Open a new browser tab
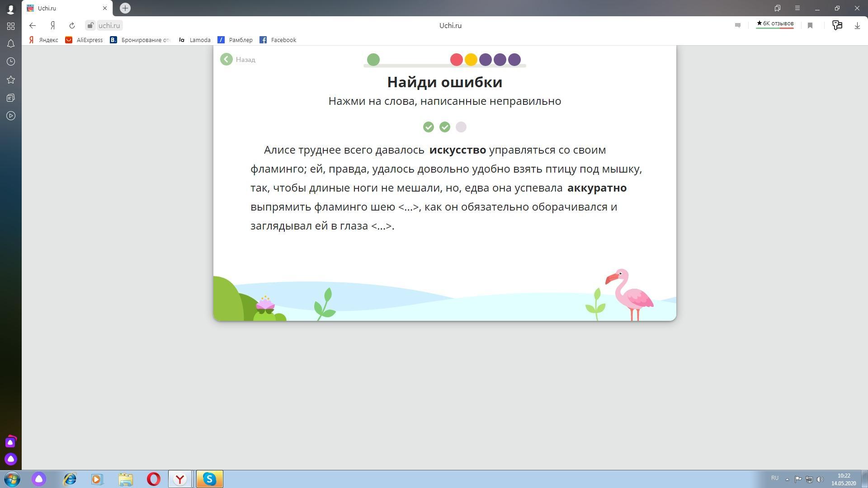 [x=125, y=8]
